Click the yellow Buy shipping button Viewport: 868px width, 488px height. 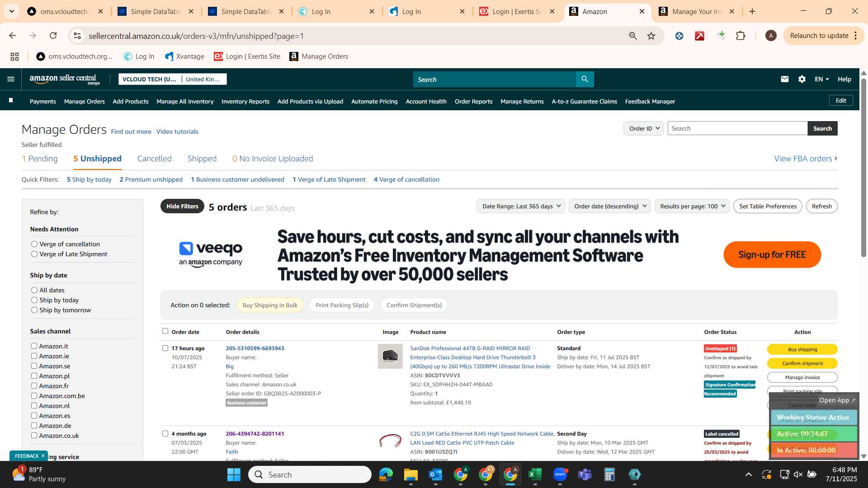(802, 349)
